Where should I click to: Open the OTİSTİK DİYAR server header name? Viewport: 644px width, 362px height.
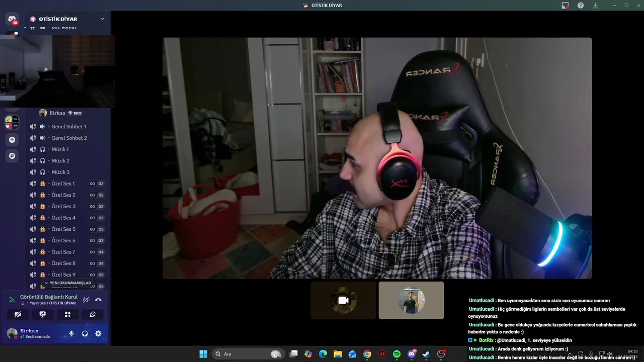(58, 19)
